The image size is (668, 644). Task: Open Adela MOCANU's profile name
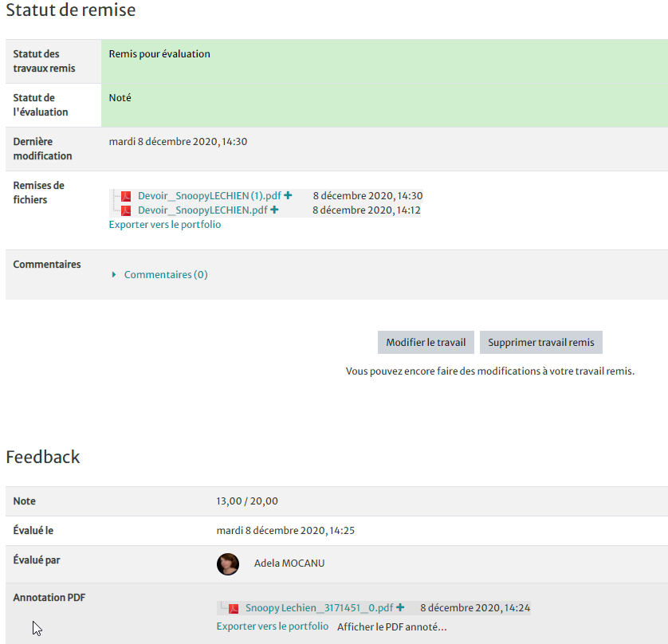pyautogui.click(x=289, y=563)
